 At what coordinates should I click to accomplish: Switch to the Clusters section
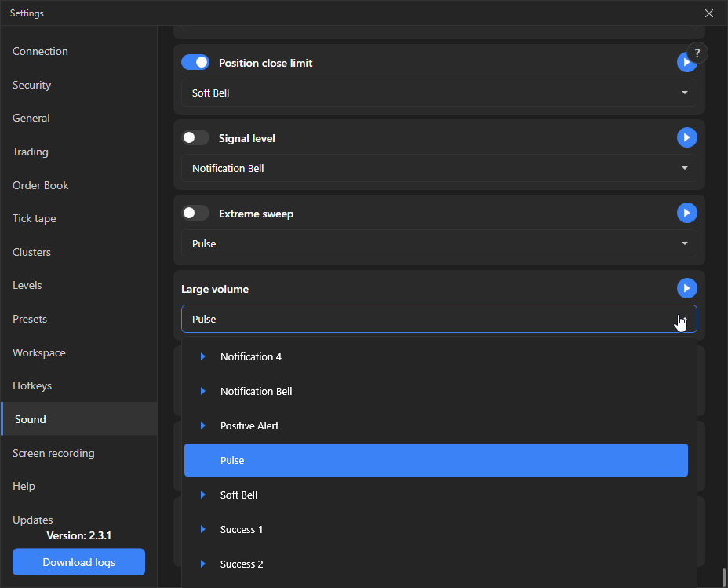(79, 252)
